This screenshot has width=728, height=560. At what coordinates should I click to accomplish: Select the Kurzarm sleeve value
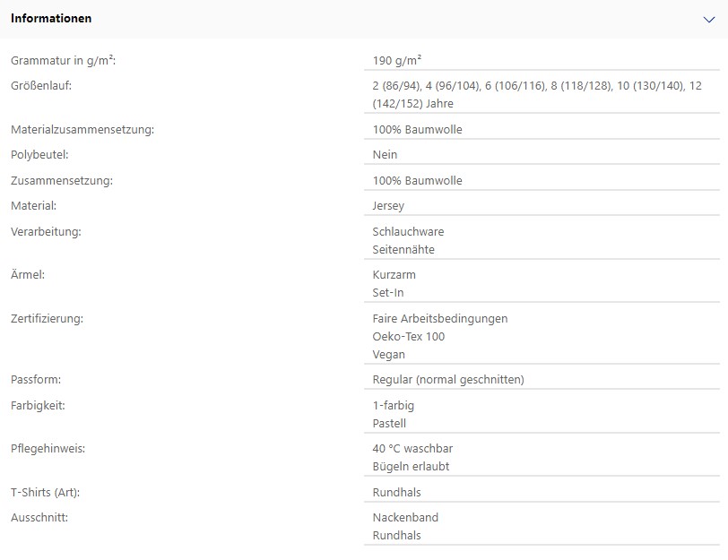(394, 275)
